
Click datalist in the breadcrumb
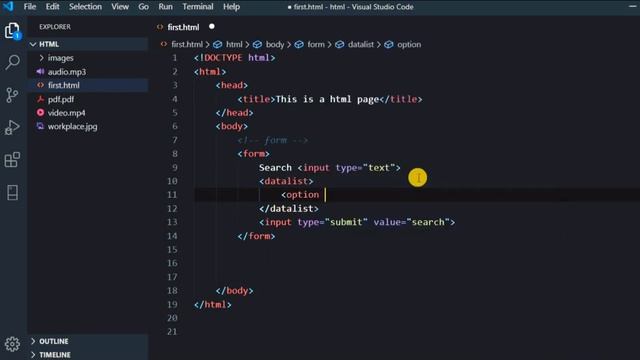361,44
